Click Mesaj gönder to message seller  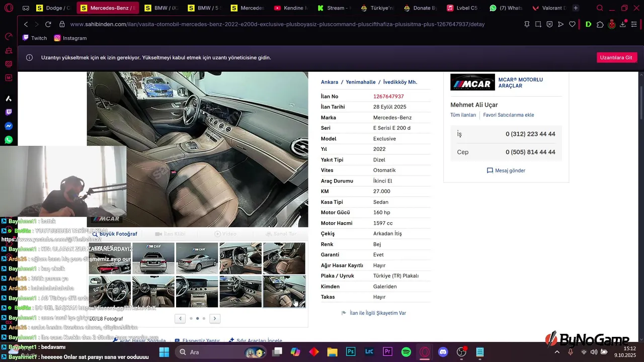pos(506,170)
